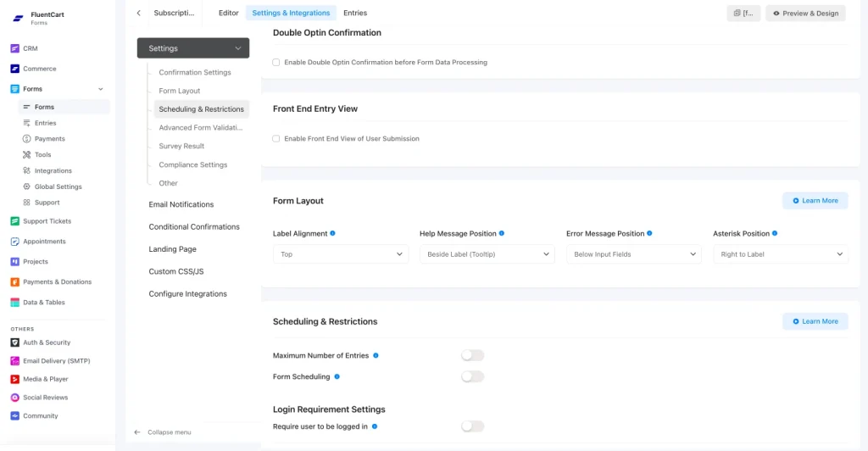Open Commerce via its sidebar icon
The image size is (868, 451).
tap(15, 69)
